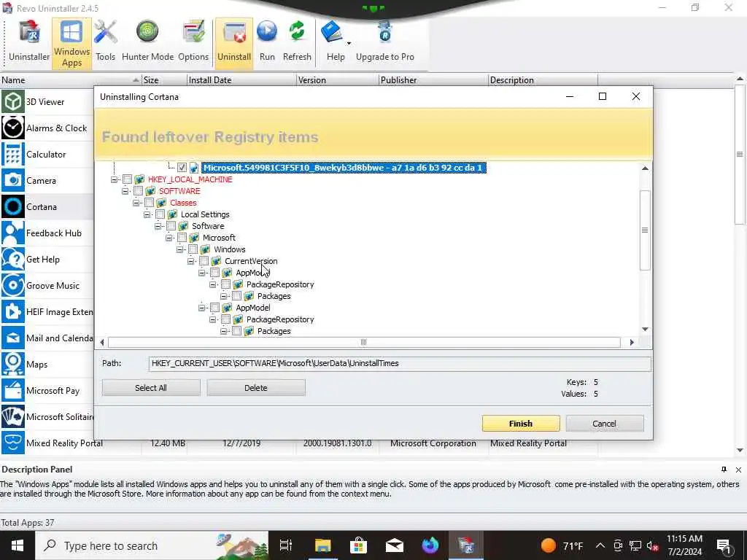Check the Classes key checkbox
Viewport: 747px width, 560px height.
click(149, 203)
